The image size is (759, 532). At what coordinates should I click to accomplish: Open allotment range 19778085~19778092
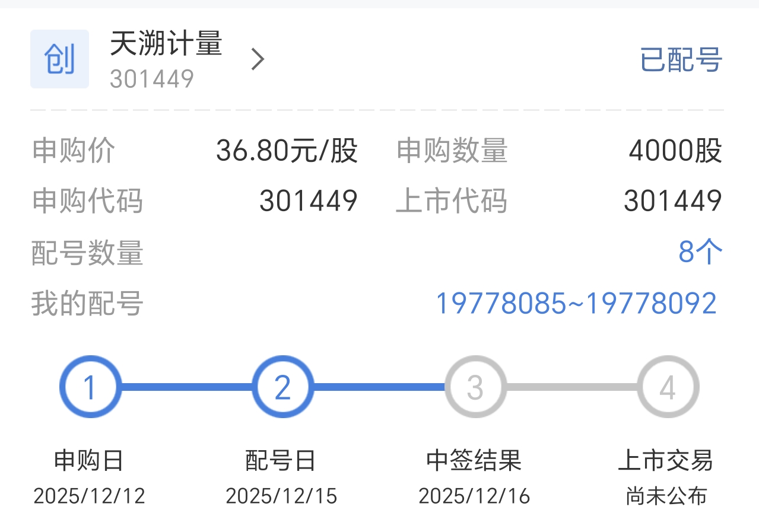click(576, 304)
